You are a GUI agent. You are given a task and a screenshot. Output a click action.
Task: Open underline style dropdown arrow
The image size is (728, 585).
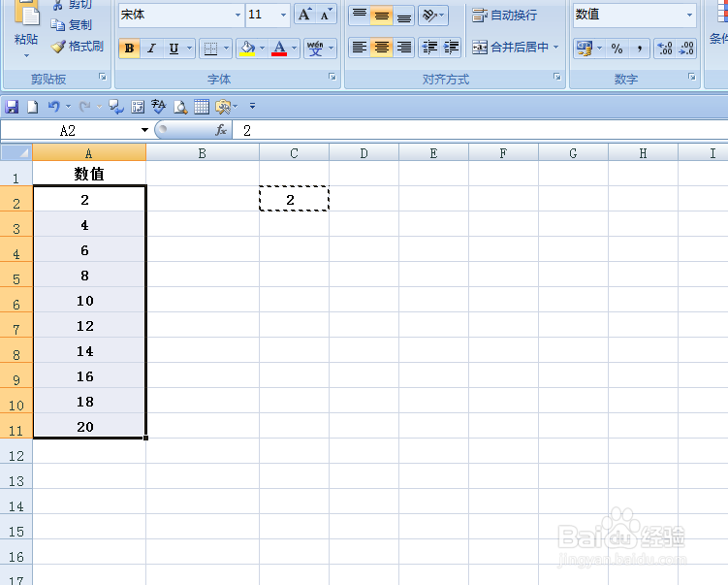[x=189, y=49]
